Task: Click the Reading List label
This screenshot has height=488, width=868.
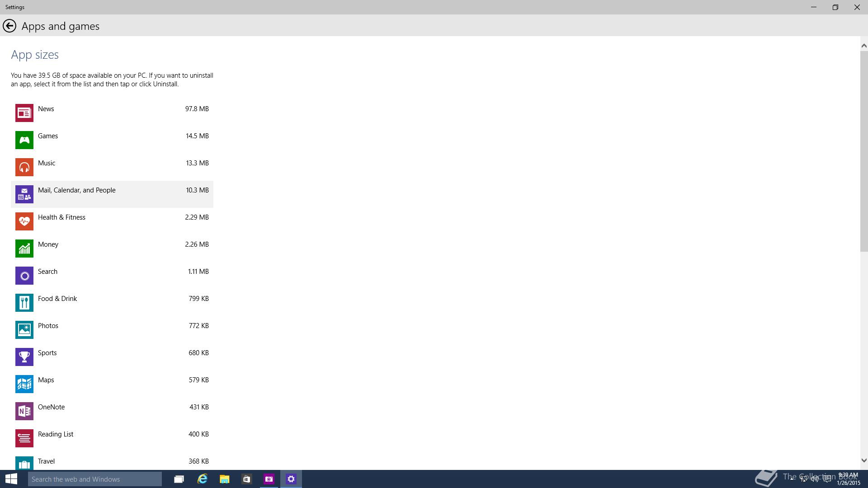Action: point(56,434)
